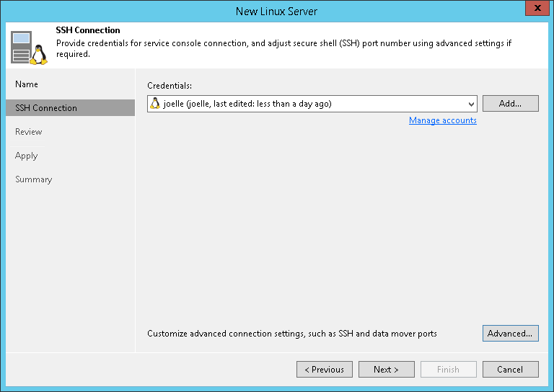The height and width of the screenshot is (392, 554).
Task: Click the New Linux Server title bar
Action: (276, 12)
